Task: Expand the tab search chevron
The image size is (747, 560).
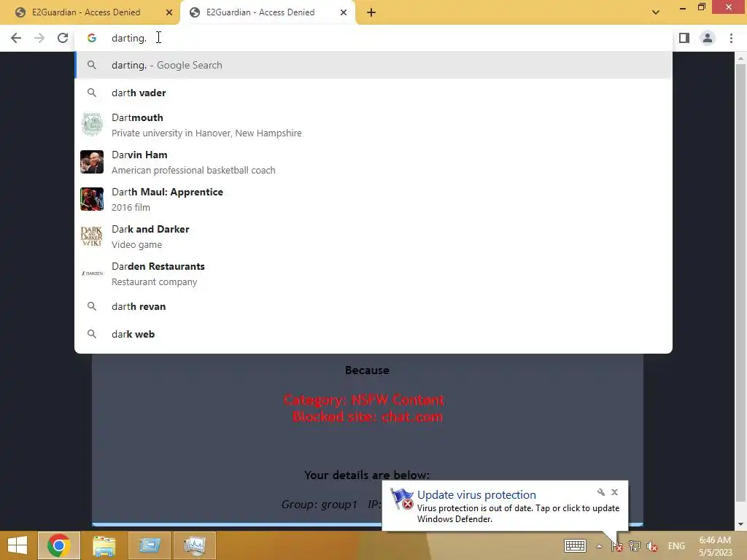Action: 656,12
